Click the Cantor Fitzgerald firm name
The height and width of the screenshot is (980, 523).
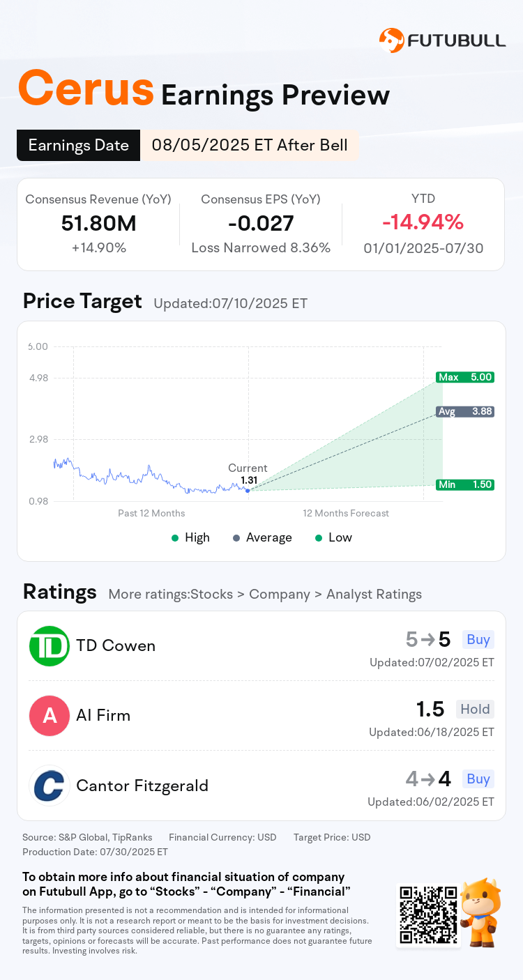point(142,786)
